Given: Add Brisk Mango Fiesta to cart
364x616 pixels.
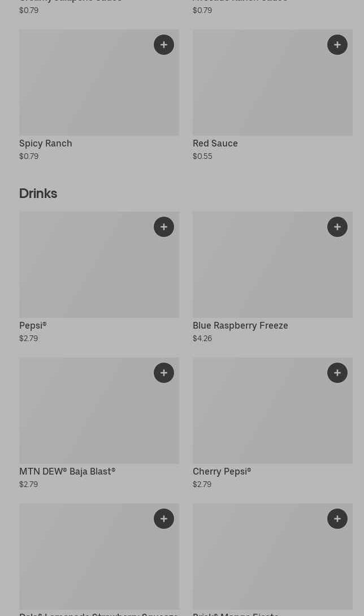Looking at the screenshot, I should click(337, 519).
